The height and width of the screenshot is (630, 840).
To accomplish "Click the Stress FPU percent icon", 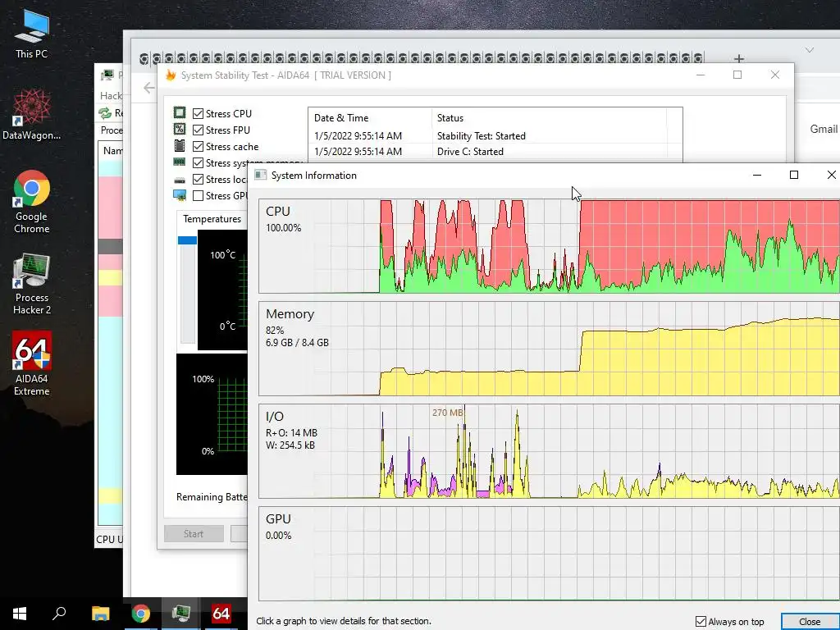I will point(180,129).
